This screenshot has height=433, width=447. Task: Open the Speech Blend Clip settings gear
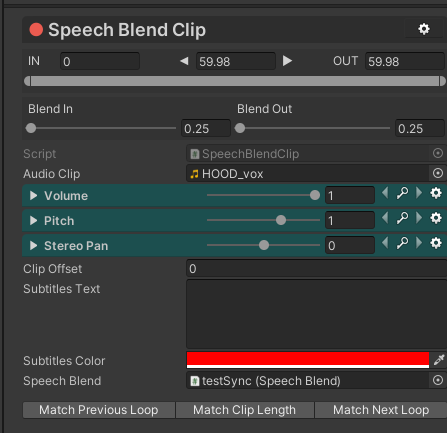(x=424, y=29)
